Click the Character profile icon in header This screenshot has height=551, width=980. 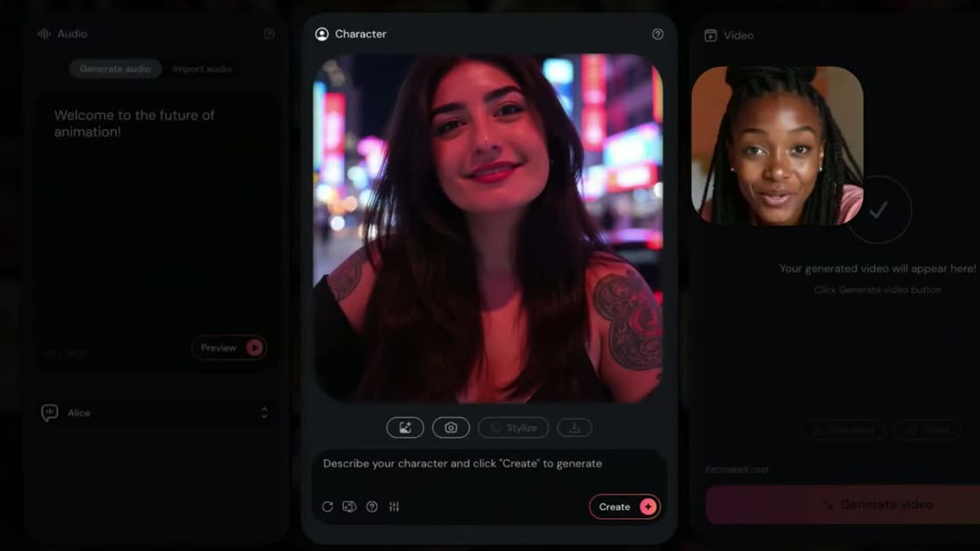(x=322, y=34)
